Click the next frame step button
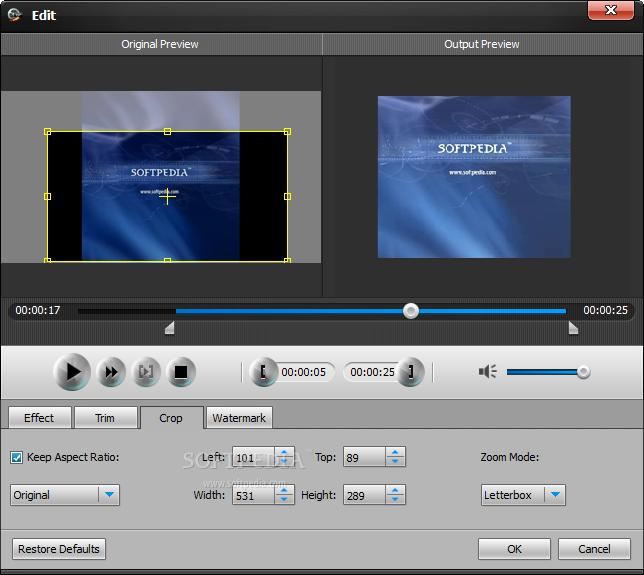 (x=146, y=372)
